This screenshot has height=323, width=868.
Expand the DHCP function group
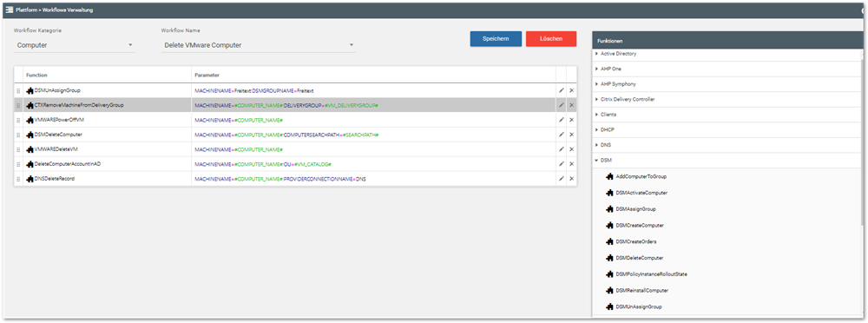[596, 129]
